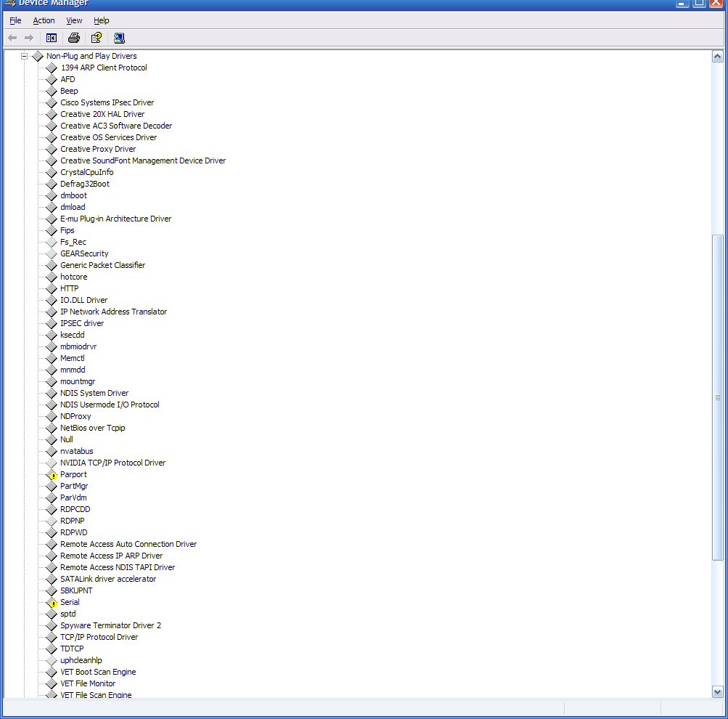The height and width of the screenshot is (719, 728).
Task: Select Creative AC3 Software Decoder
Action: tap(116, 126)
